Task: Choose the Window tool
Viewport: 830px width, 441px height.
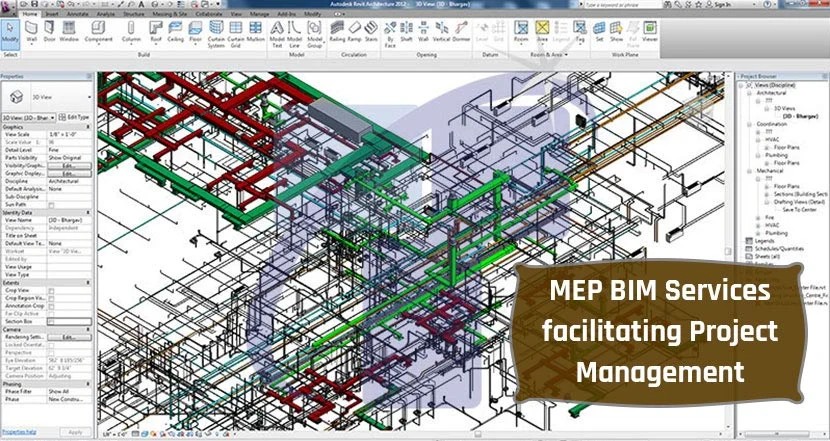Action: (69, 32)
